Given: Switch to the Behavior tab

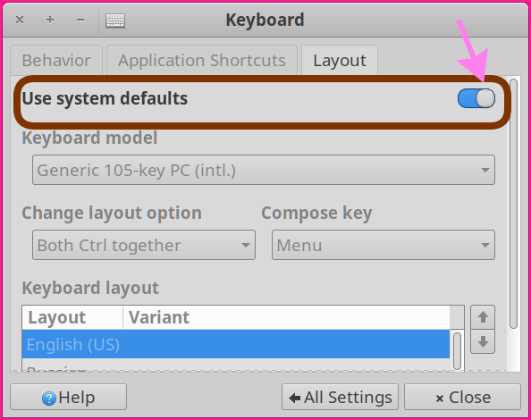Looking at the screenshot, I should [56, 61].
